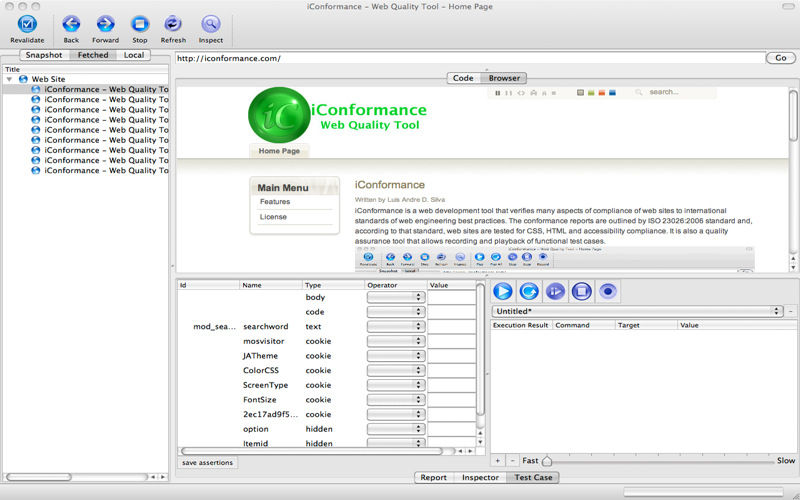Viewport: 800px width, 500px height.
Task: Open the Operator dropdown for the code row
Action: (396, 311)
